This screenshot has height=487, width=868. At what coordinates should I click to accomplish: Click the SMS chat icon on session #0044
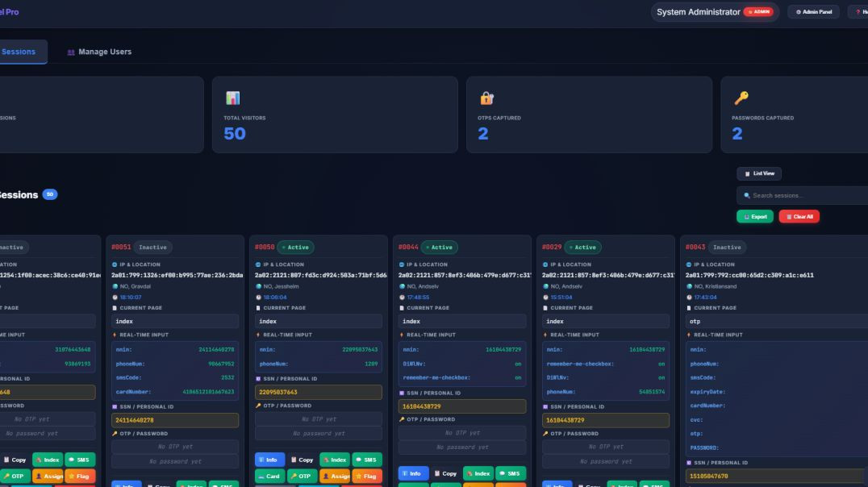coord(512,473)
